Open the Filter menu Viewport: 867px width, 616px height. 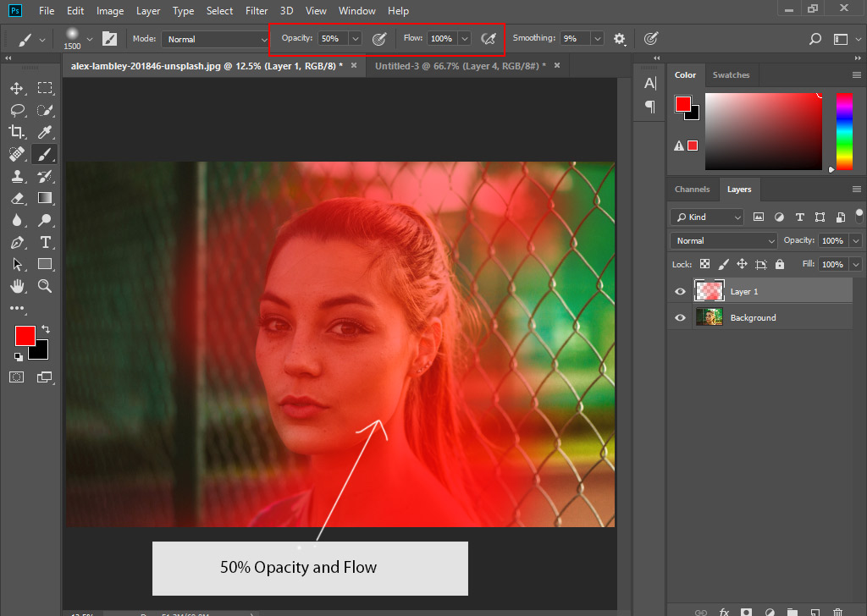257,11
